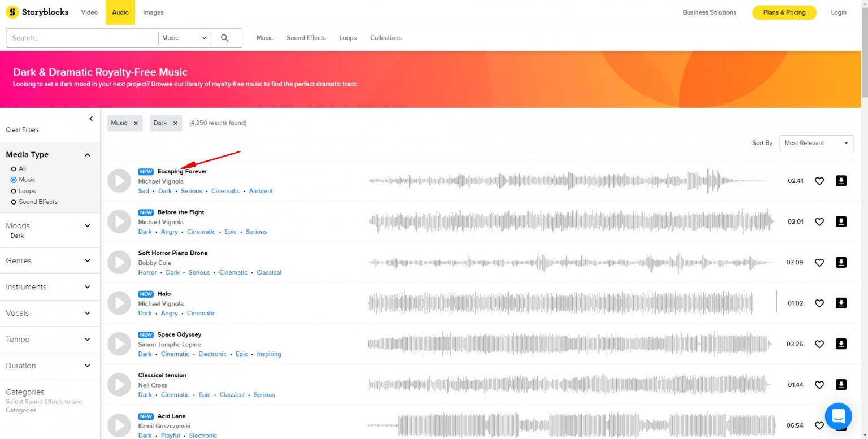Open the Collections section

click(x=386, y=37)
